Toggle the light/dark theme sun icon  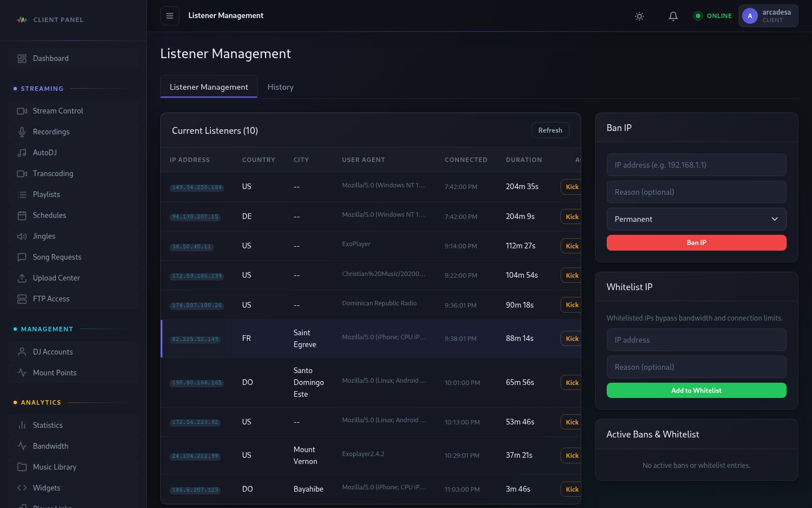(x=639, y=16)
